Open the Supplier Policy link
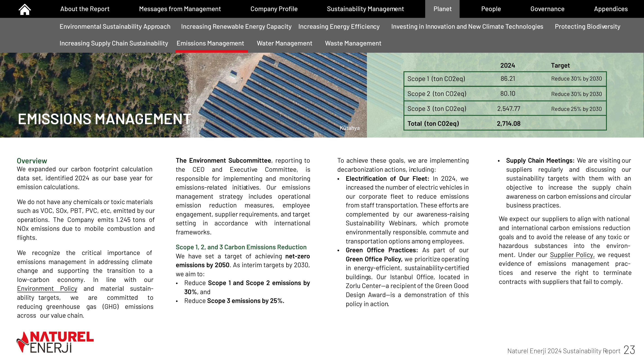Viewport: 644px width, 362px height. [572, 255]
